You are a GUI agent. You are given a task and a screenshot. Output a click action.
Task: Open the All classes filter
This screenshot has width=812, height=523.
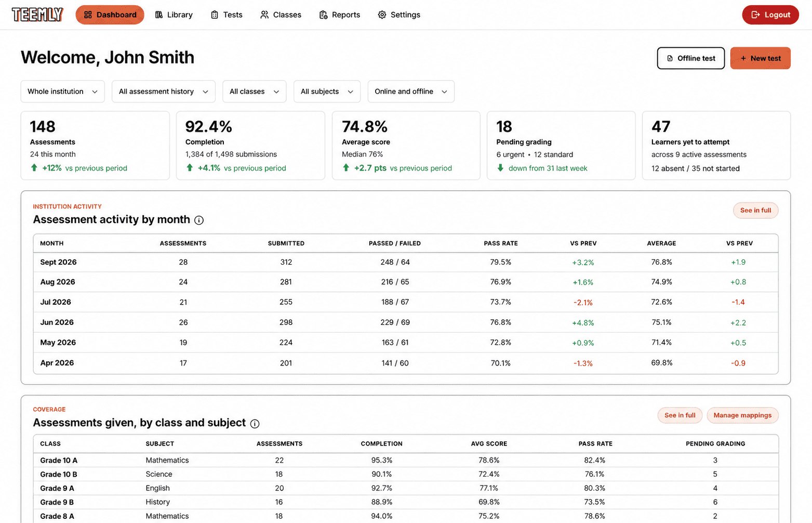pos(254,91)
